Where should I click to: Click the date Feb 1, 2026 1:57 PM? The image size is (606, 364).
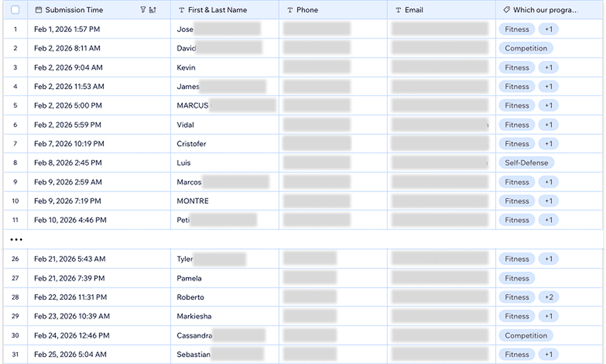pos(67,29)
